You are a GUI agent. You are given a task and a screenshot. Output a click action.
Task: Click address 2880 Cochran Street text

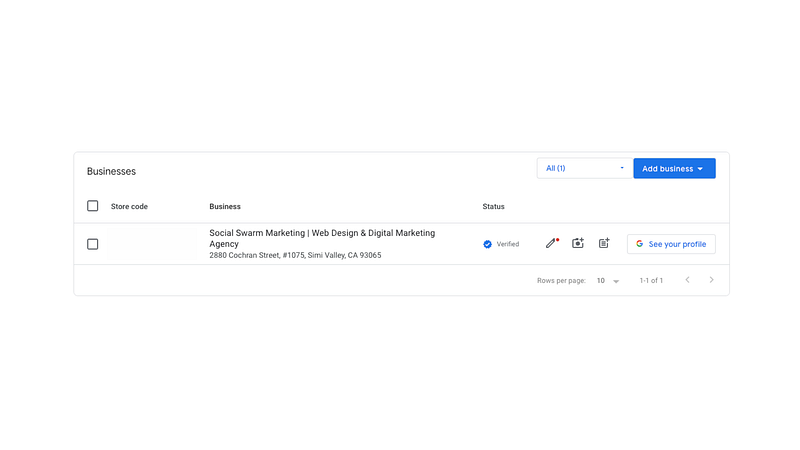coord(295,255)
